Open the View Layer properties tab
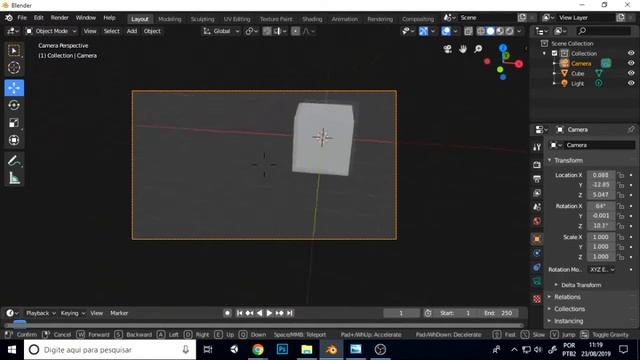640x360 pixels. (537, 193)
